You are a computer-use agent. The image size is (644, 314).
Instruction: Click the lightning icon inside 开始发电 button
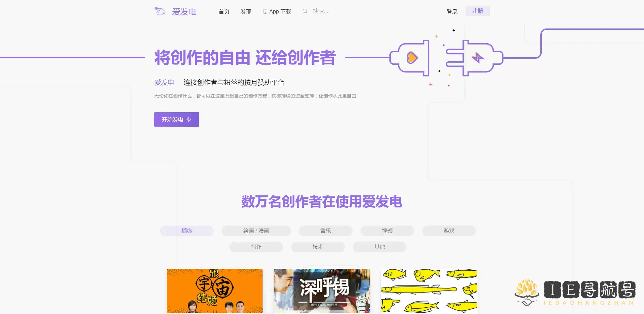(189, 119)
